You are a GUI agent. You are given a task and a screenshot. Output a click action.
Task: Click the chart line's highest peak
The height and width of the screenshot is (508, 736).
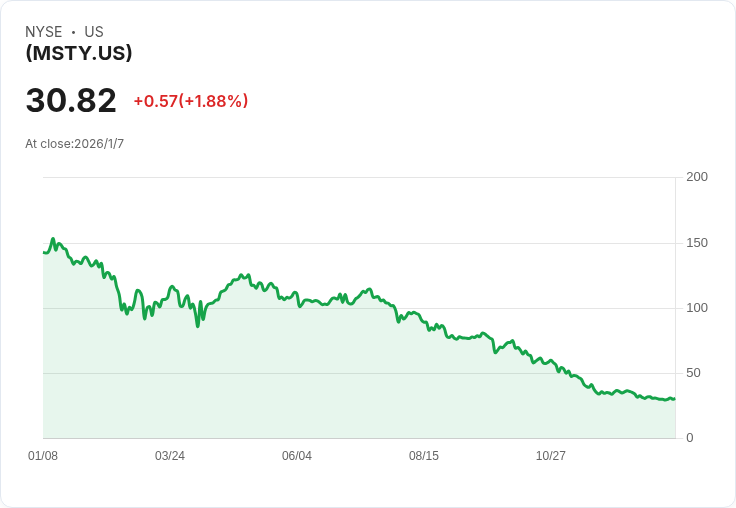[53, 239]
